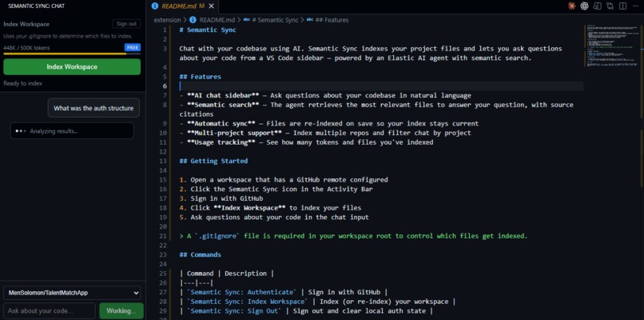Click the token usage progress bar
This screenshot has height=320, width=644.
pyautogui.click(x=72, y=54)
